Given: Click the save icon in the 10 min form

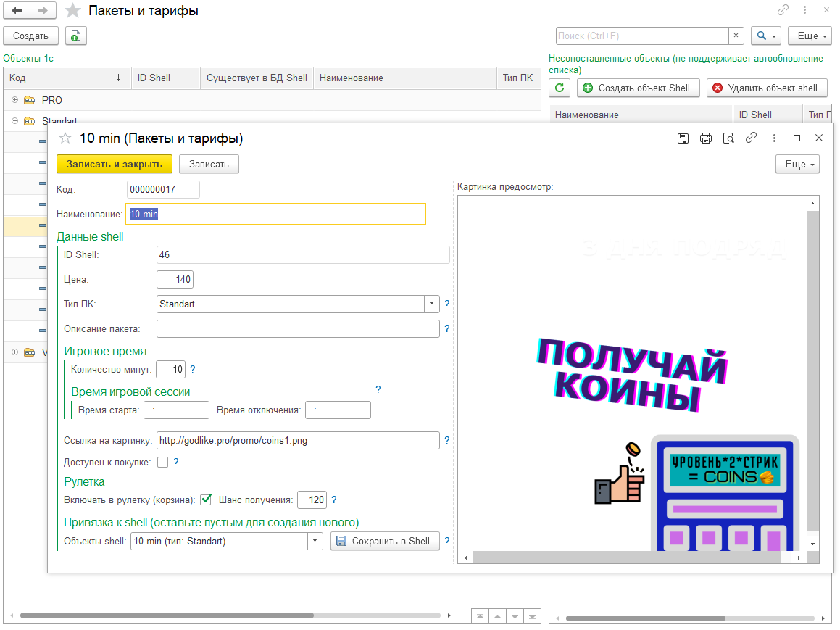Looking at the screenshot, I should click(x=682, y=138).
